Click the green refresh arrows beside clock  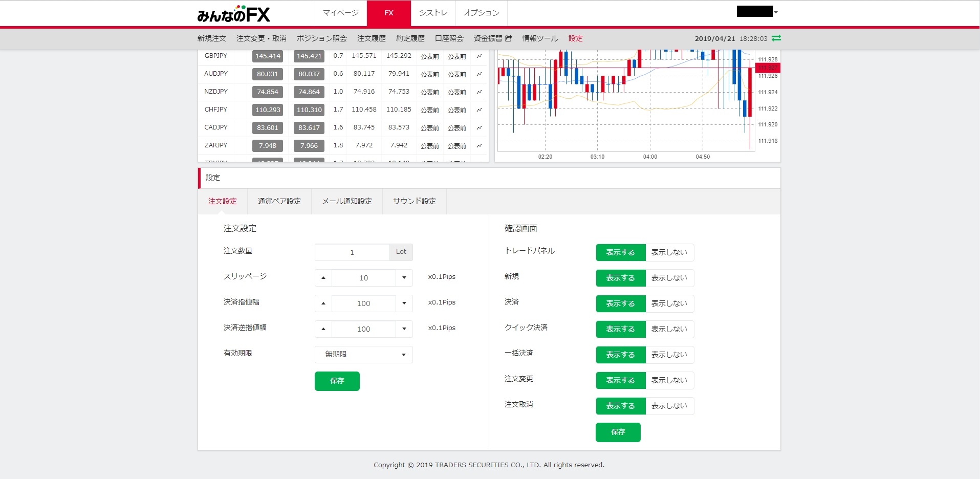pyautogui.click(x=776, y=38)
